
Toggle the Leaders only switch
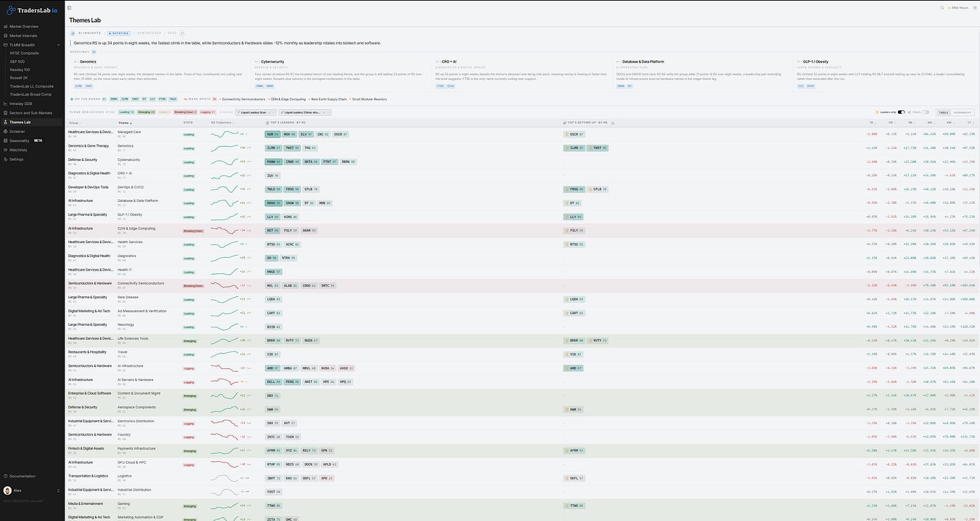pos(901,112)
